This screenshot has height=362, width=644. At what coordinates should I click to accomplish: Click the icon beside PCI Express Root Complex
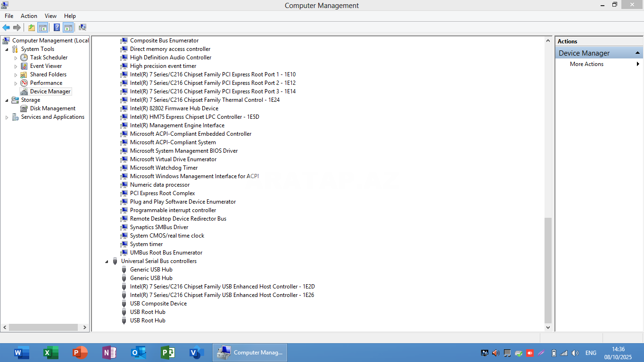[x=124, y=193]
